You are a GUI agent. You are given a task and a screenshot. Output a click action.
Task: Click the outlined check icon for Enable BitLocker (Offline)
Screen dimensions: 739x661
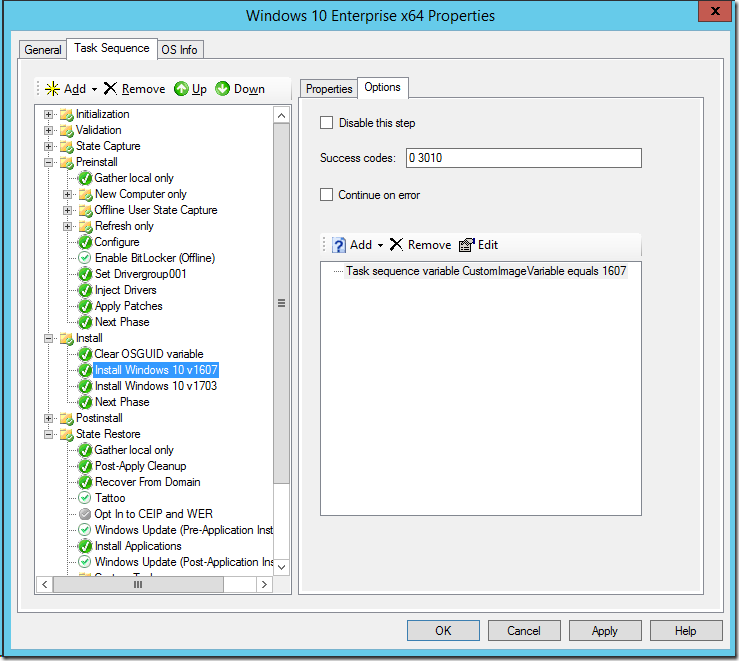(x=85, y=258)
